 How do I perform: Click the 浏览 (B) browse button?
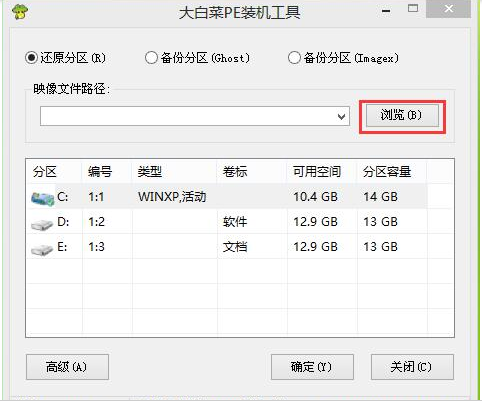[402, 116]
